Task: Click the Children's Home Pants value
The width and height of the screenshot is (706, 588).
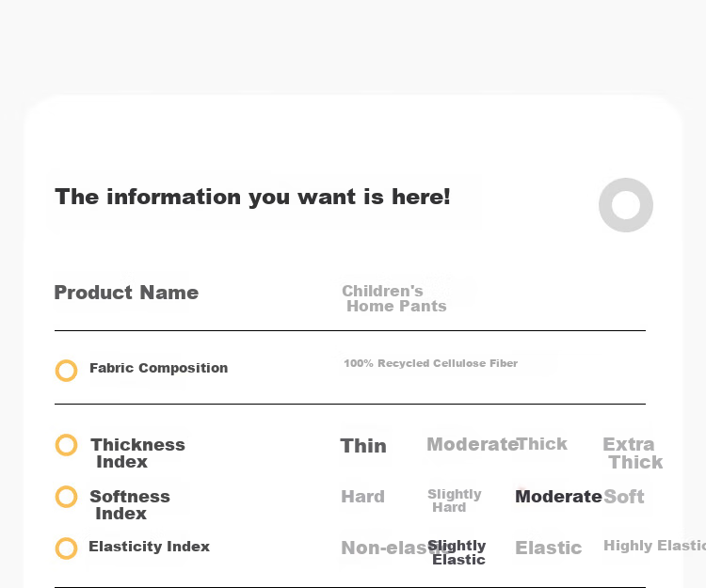Action: point(394,299)
